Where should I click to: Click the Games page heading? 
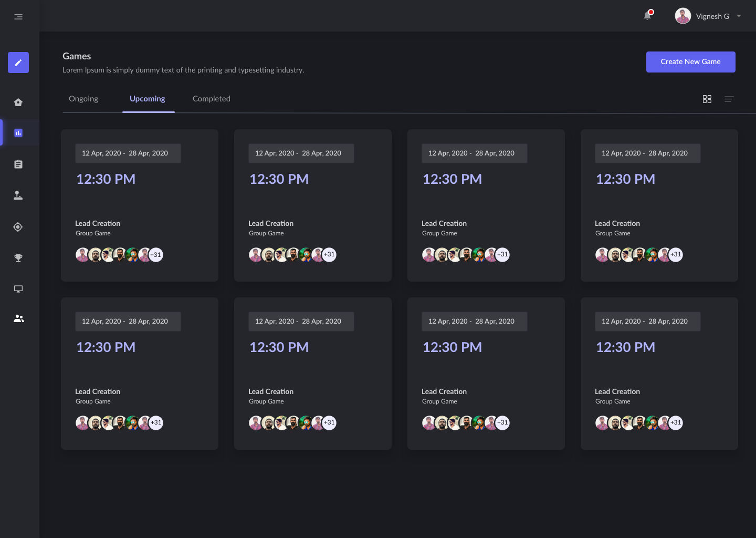coord(77,56)
